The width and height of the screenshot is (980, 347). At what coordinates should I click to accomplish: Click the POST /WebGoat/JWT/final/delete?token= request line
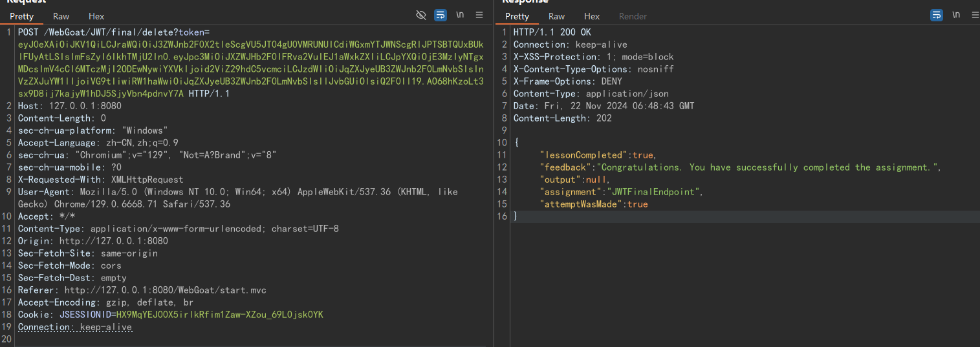pos(114,32)
